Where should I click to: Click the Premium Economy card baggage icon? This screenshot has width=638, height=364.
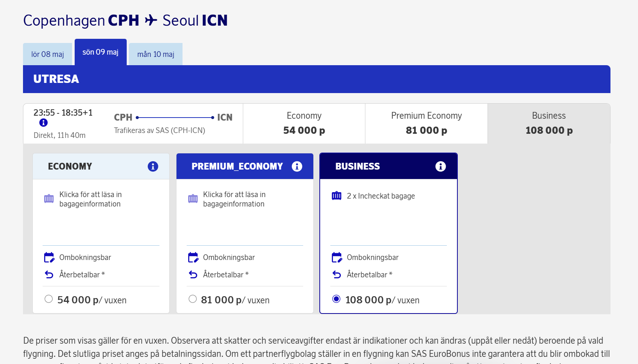193,199
